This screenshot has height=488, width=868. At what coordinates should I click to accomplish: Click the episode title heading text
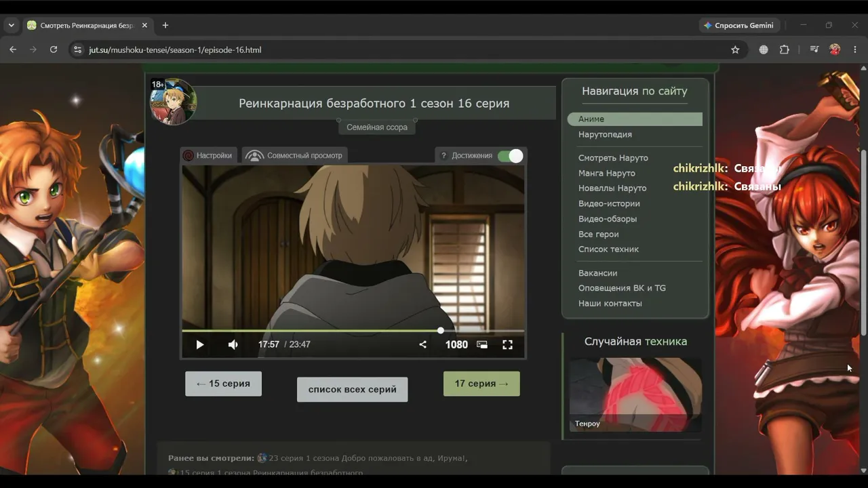pyautogui.click(x=374, y=104)
